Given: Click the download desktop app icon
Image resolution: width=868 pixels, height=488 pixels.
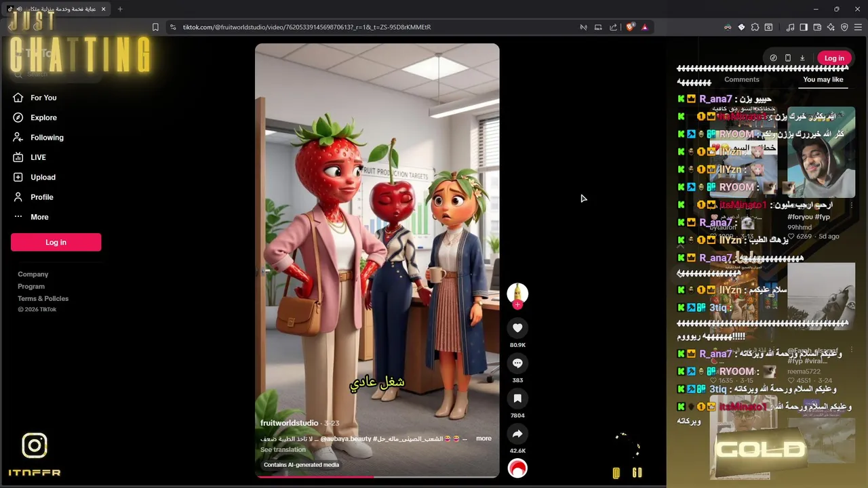Looking at the screenshot, I should [802, 58].
